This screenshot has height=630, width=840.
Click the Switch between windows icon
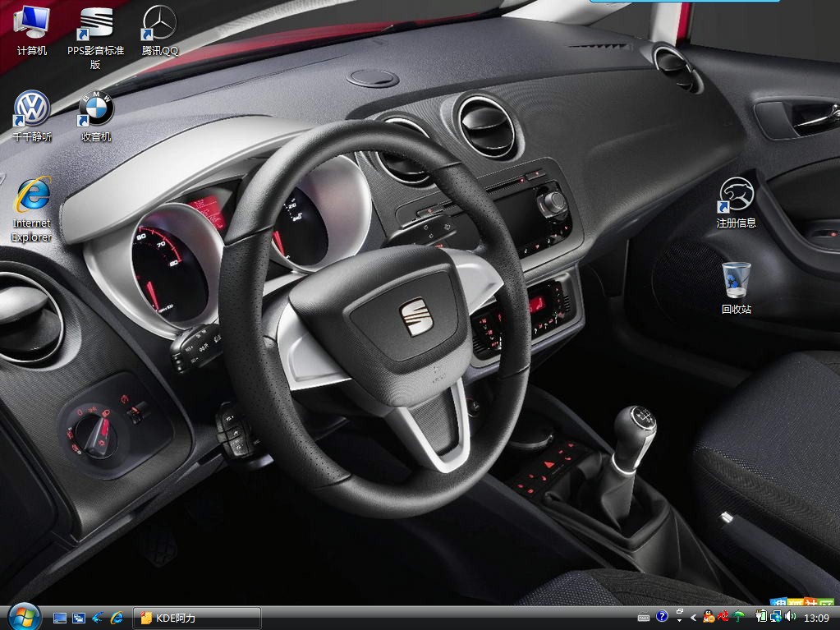coord(79,618)
